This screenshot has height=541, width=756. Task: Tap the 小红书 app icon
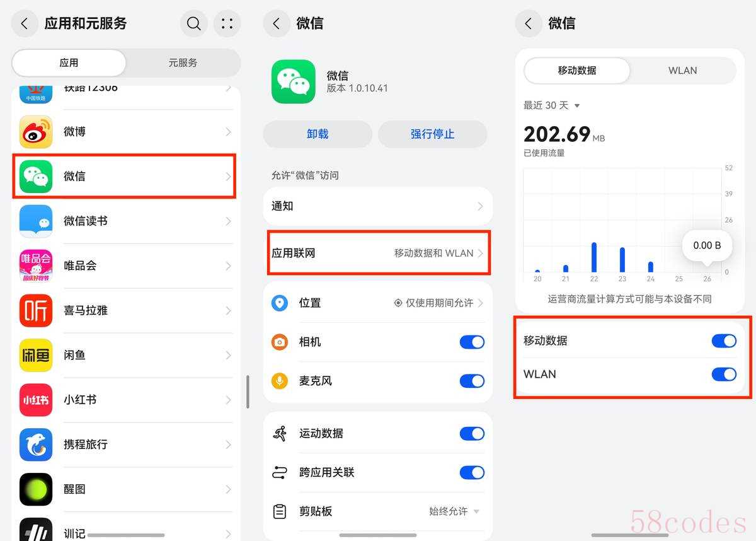click(x=36, y=400)
